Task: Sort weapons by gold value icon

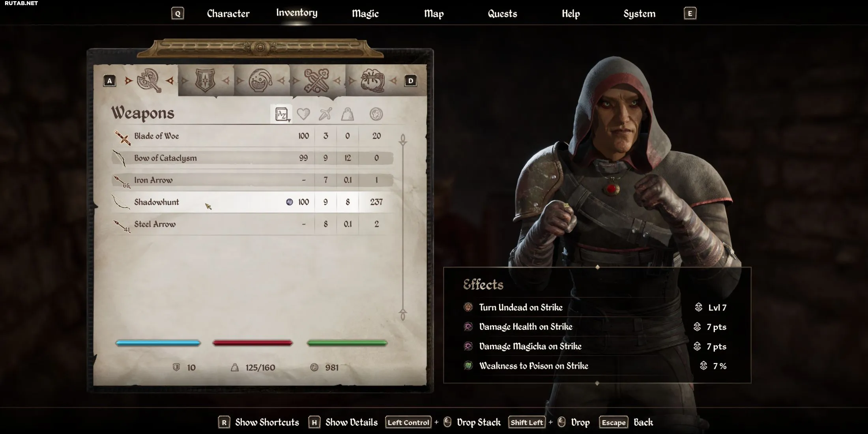Action: coord(376,114)
